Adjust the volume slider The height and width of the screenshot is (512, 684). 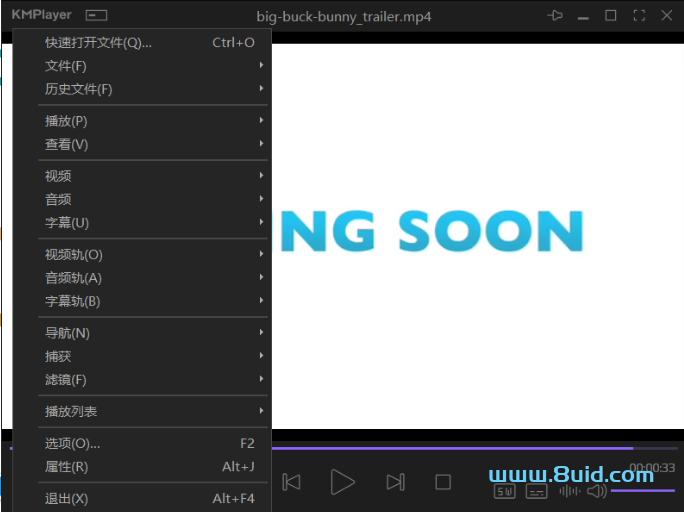point(643,491)
